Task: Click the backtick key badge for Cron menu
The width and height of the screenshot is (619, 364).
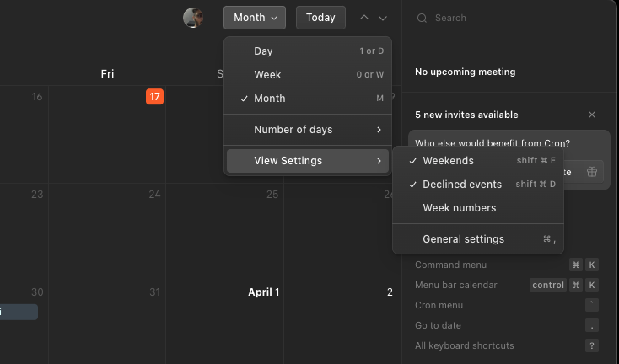Action: (x=592, y=305)
